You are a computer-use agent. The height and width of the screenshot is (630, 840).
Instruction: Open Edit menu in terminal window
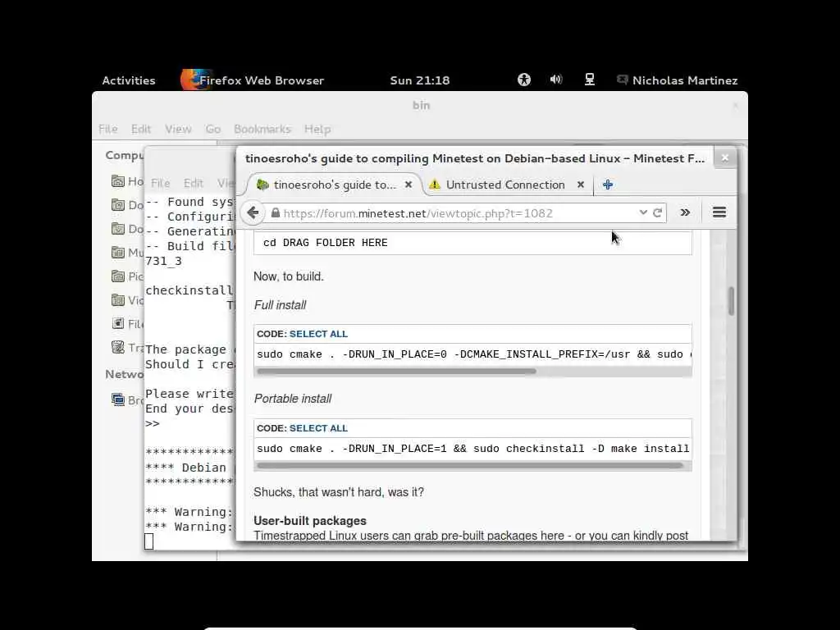[194, 183]
